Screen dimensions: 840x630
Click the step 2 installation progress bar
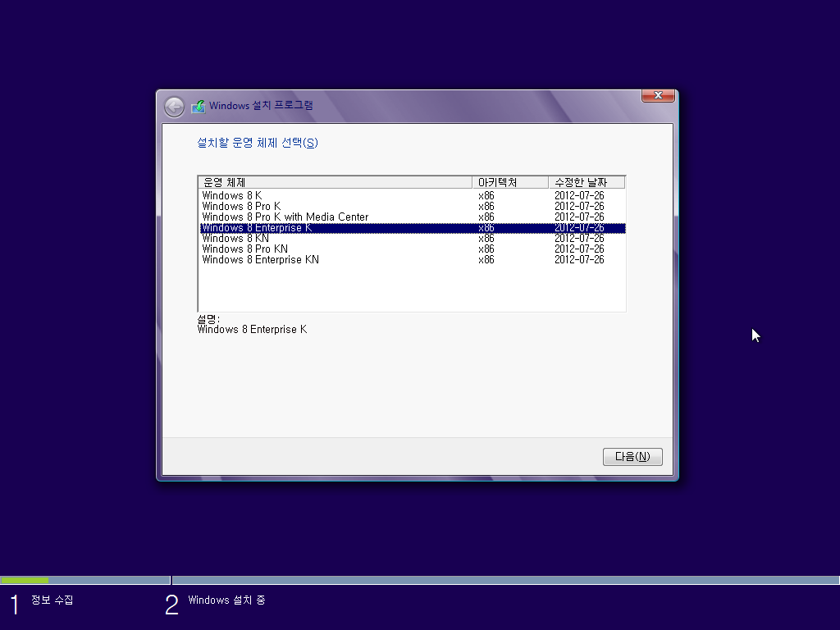coord(505,580)
